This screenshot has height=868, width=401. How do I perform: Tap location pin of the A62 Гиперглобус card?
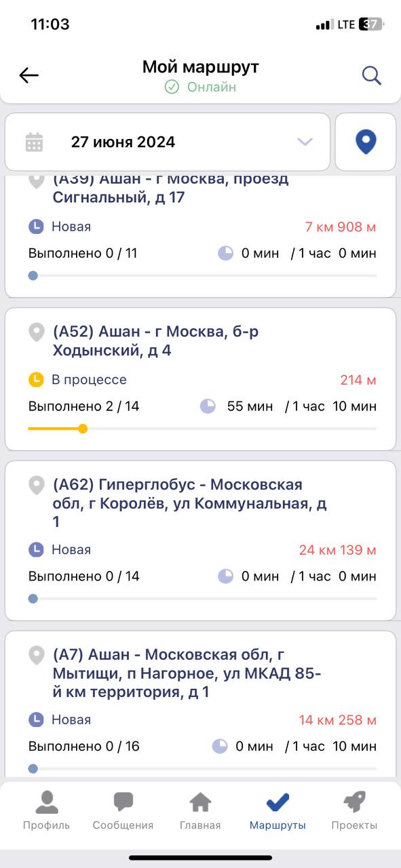37,486
